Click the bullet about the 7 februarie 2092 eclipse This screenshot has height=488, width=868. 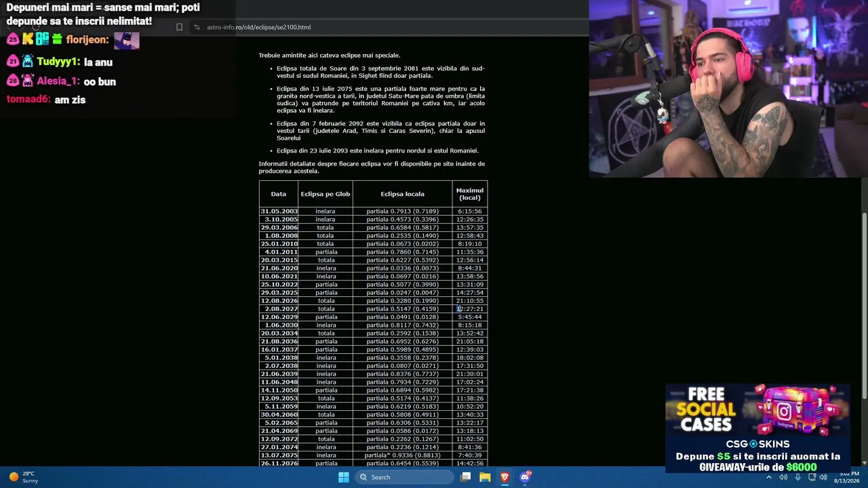pos(380,131)
